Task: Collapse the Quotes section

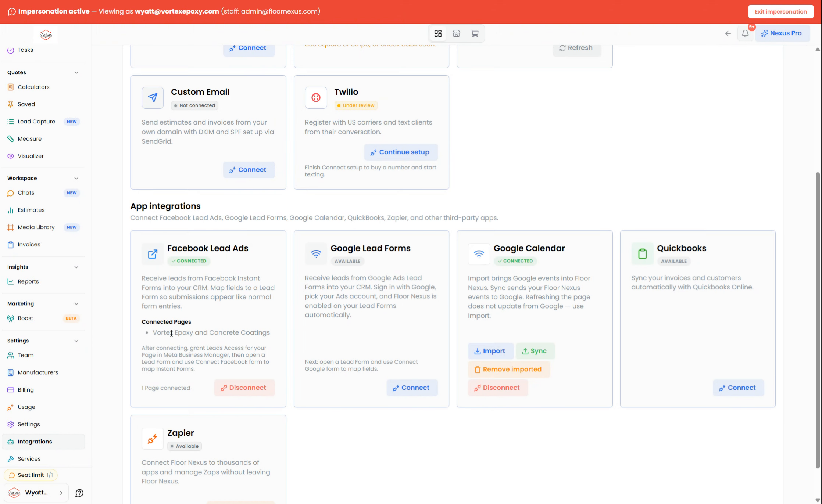Action: (76, 72)
